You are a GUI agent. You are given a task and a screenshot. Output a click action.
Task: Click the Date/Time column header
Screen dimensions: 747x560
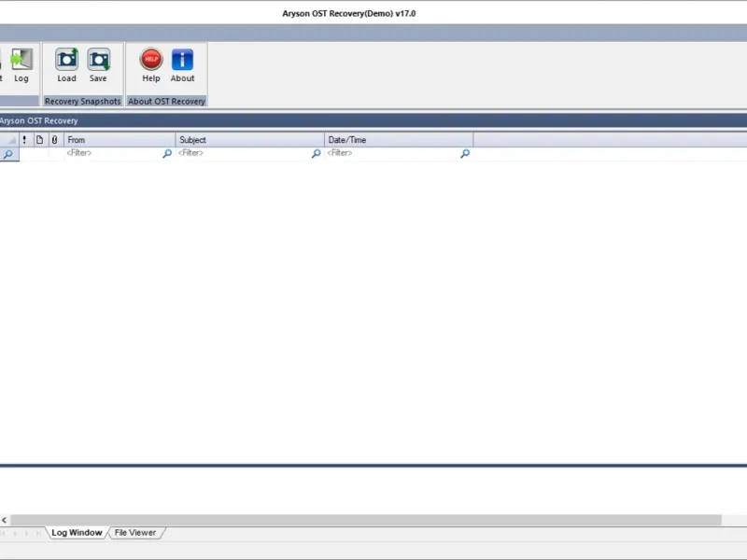pyautogui.click(x=400, y=140)
